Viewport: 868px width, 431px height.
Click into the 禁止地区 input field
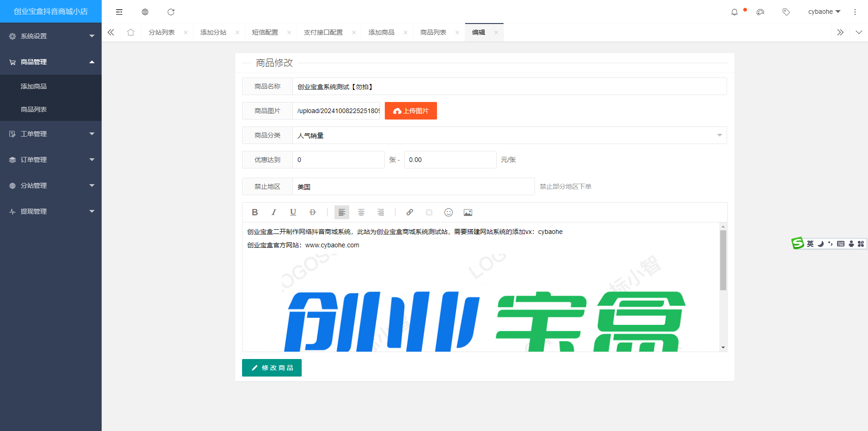(413, 186)
